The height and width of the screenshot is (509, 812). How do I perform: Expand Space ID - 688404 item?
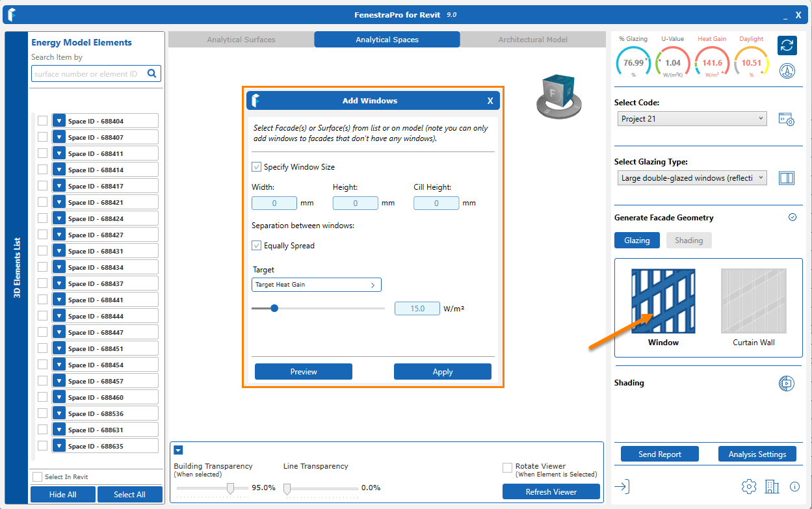pos(59,121)
